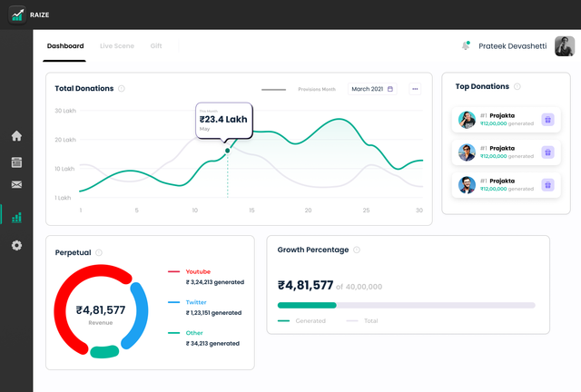The width and height of the screenshot is (581, 392).
Task: Toggle the Previous Month legend line
Action: 273,89
